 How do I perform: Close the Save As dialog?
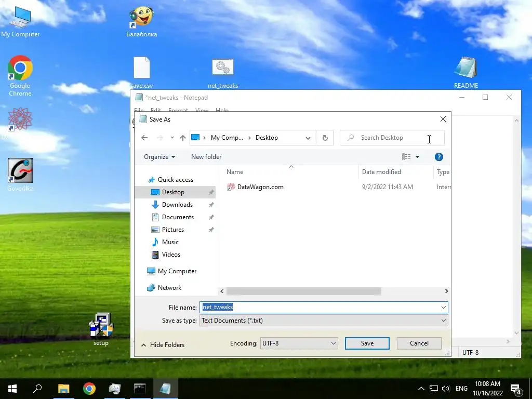click(x=443, y=119)
